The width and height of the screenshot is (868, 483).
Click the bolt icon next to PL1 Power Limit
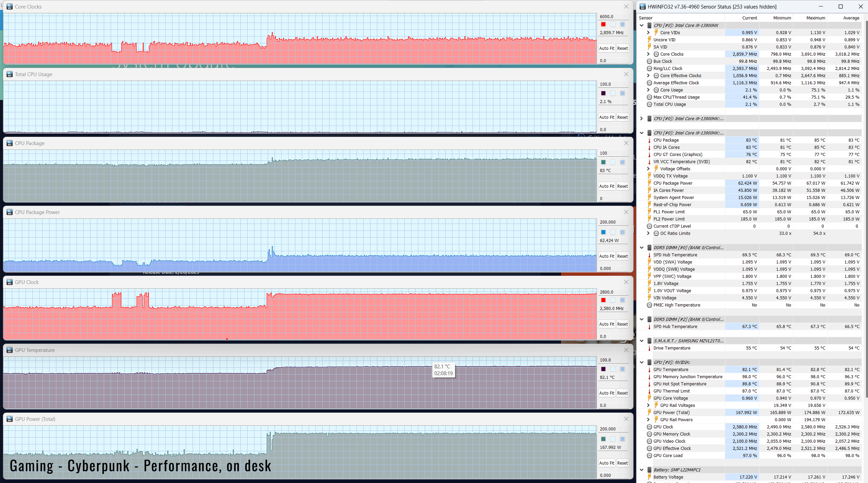[649, 212]
